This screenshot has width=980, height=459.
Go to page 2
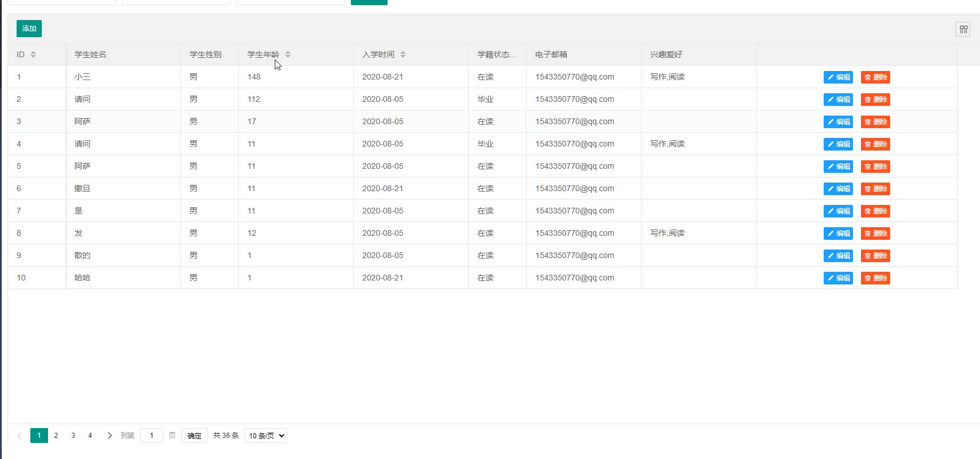coord(56,436)
